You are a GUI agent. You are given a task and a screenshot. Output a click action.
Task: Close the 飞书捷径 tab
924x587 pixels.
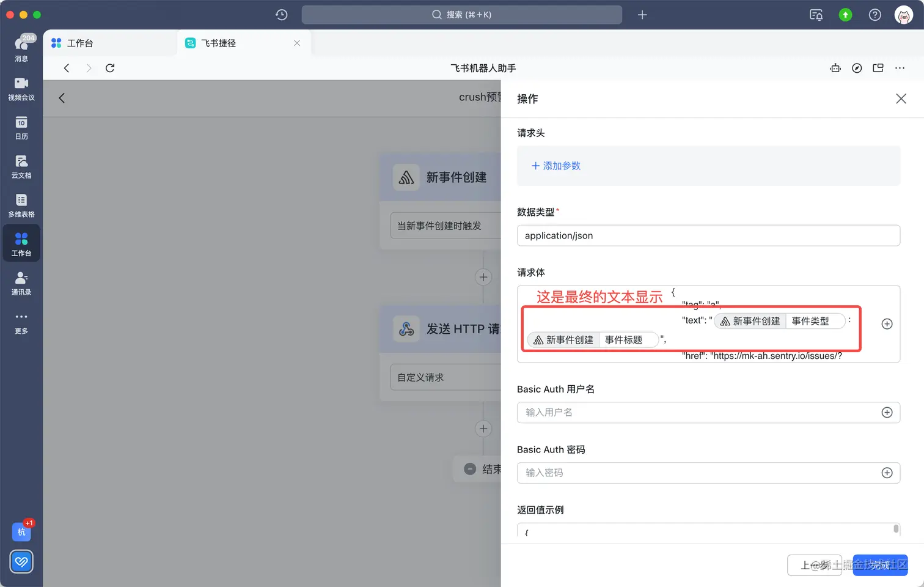(297, 43)
